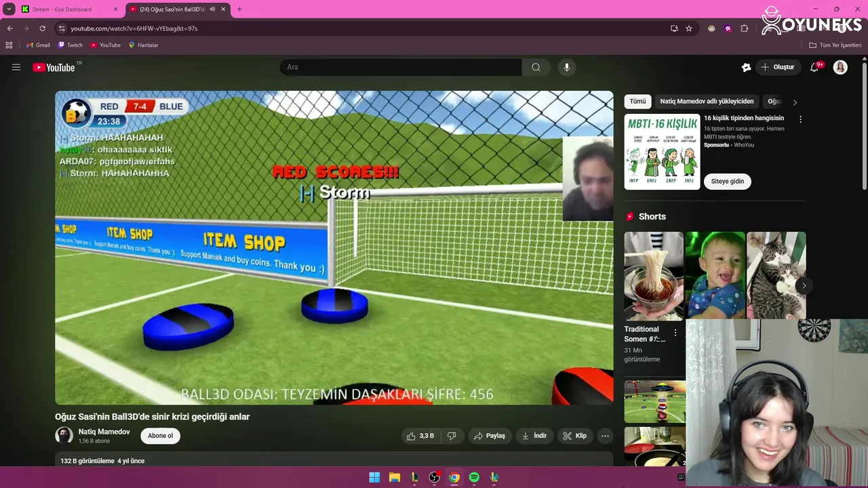The height and width of the screenshot is (488, 868).
Task: Open the Tüm Yer İşaretleri folder
Action: pyautogui.click(x=835, y=45)
